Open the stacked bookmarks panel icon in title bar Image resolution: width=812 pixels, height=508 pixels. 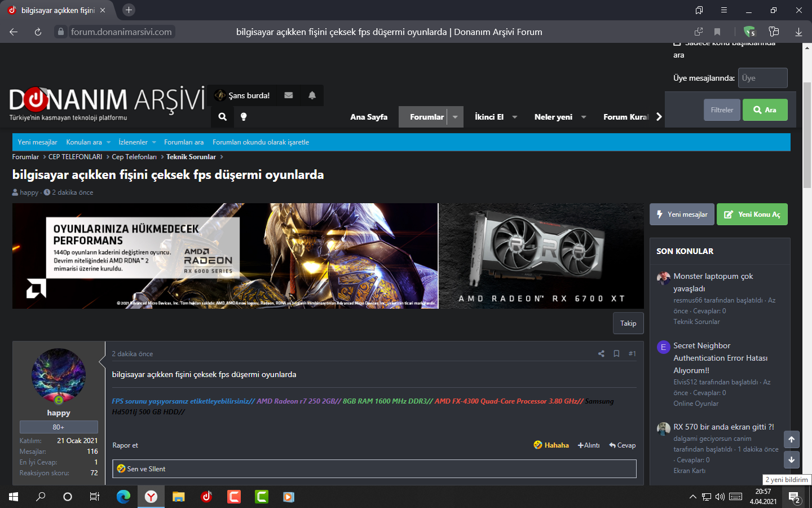tap(699, 10)
